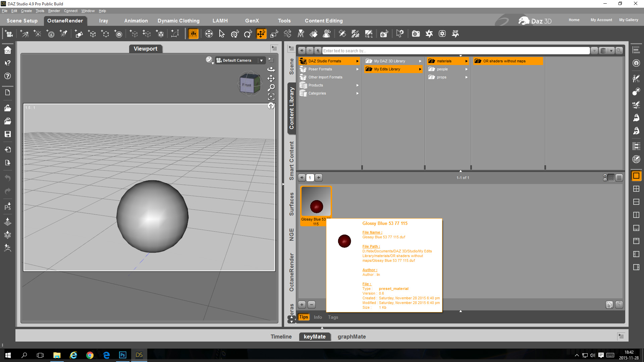Open the Default Camera dropdown
The width and height of the screenshot is (644, 362).
coord(261,60)
